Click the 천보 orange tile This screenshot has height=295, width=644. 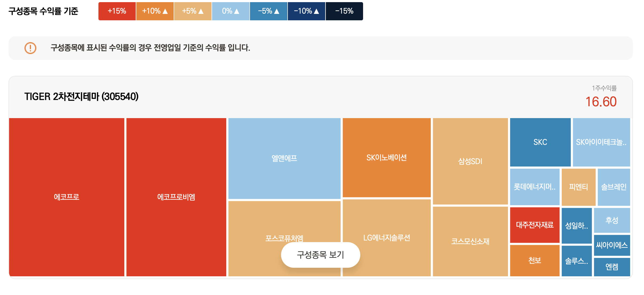(535, 260)
